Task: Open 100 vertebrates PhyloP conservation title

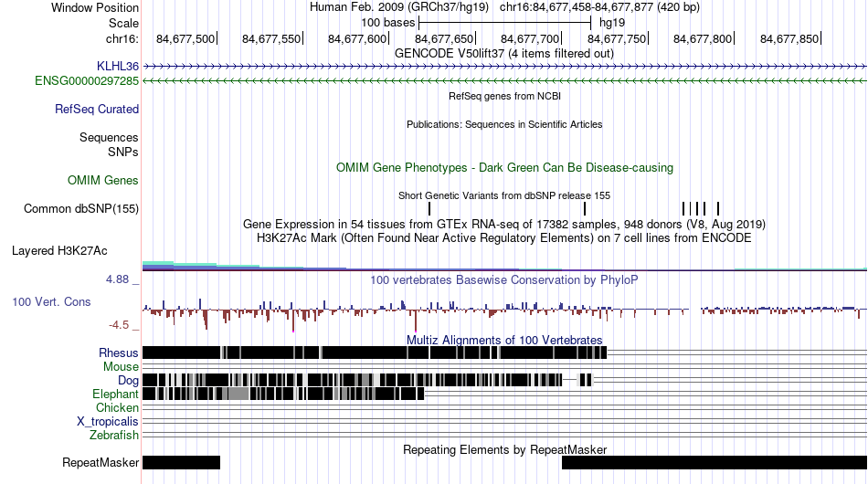Action: tap(504, 279)
